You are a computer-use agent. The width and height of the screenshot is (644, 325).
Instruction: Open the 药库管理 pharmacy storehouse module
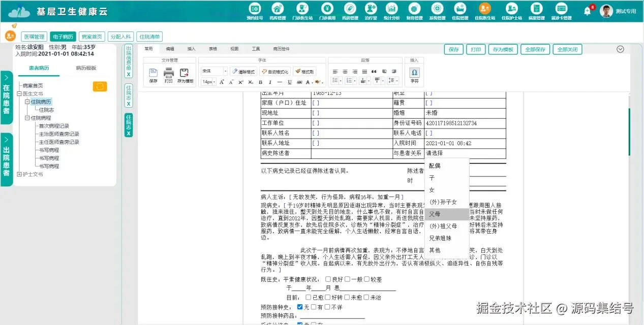point(277,10)
